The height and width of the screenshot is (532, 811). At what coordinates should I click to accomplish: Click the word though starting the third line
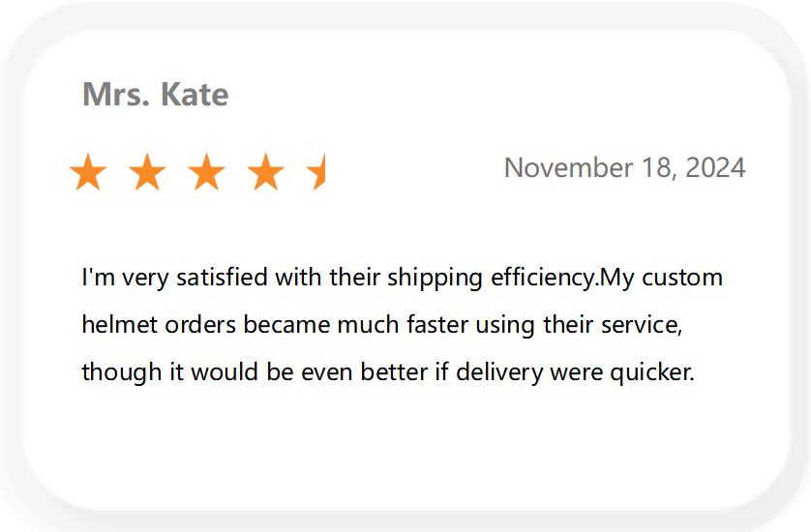[122, 372]
